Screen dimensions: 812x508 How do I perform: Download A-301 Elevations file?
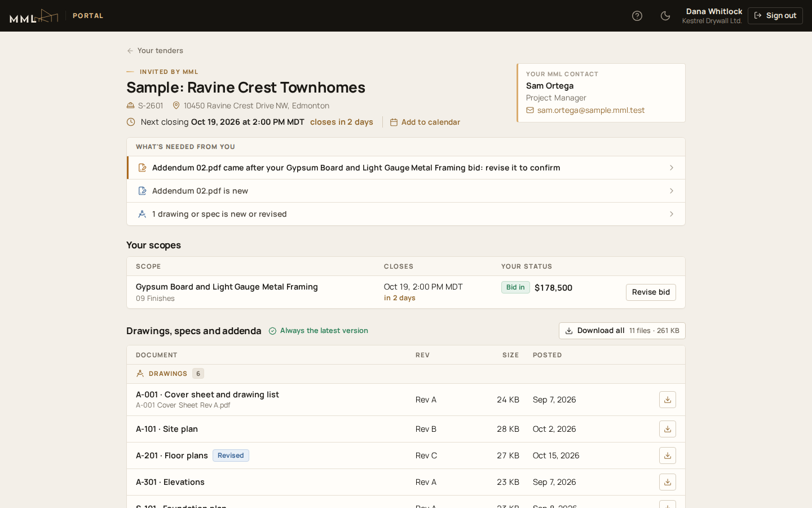pyautogui.click(x=668, y=482)
